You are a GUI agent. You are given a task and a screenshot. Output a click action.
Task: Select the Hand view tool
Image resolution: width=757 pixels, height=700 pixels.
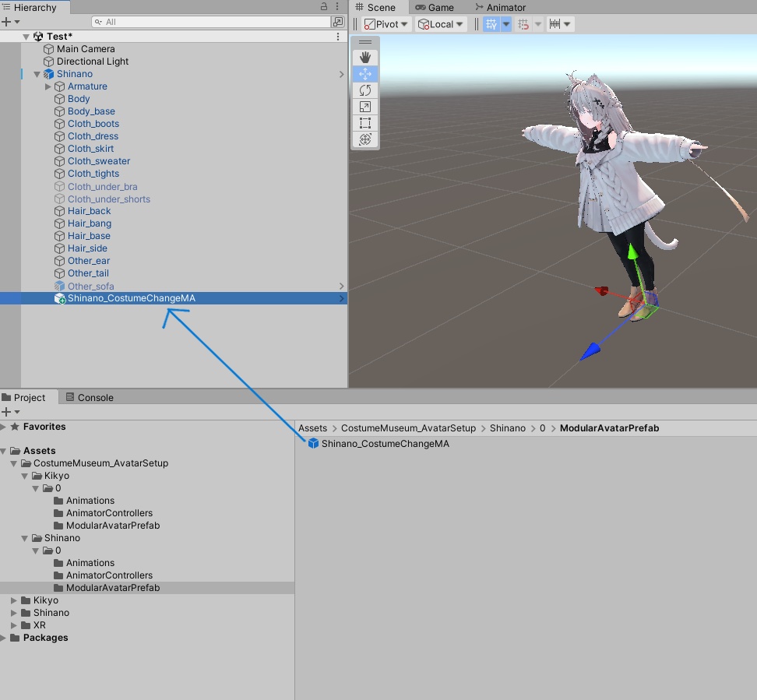pos(365,58)
